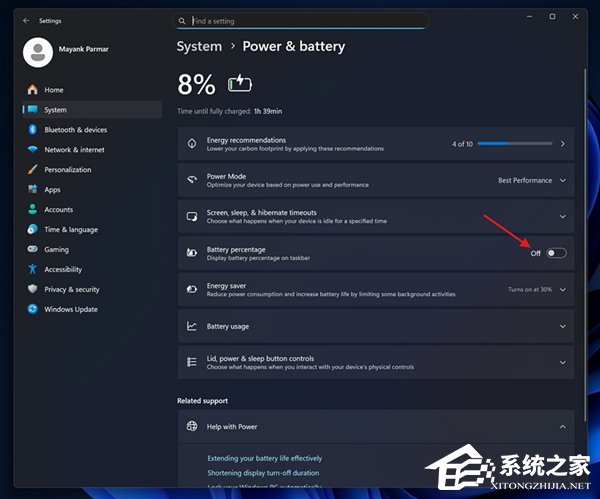This screenshot has width=600, height=499.
Task: Open Extending your battery life effectively link
Action: 264,458
